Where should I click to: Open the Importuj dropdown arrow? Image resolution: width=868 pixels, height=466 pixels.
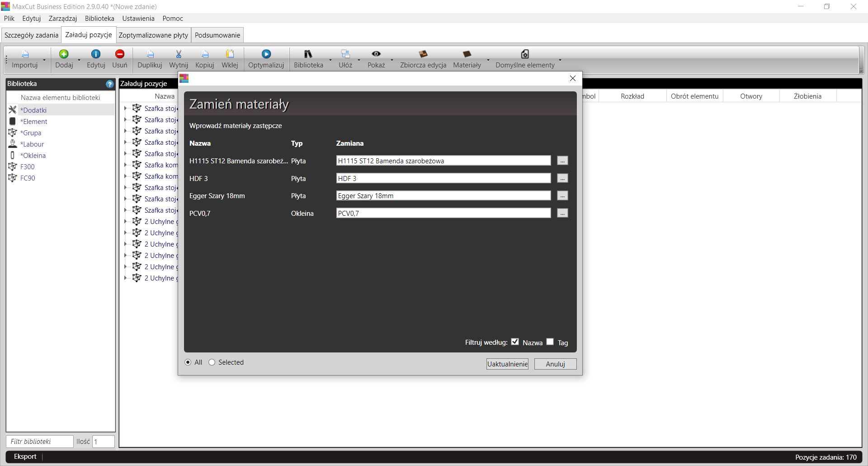click(x=44, y=60)
